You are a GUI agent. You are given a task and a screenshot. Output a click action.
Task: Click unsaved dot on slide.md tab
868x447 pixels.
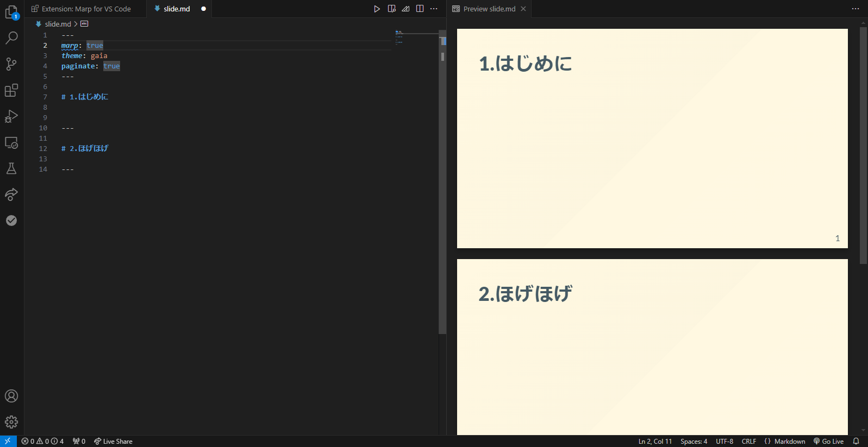[203, 9]
